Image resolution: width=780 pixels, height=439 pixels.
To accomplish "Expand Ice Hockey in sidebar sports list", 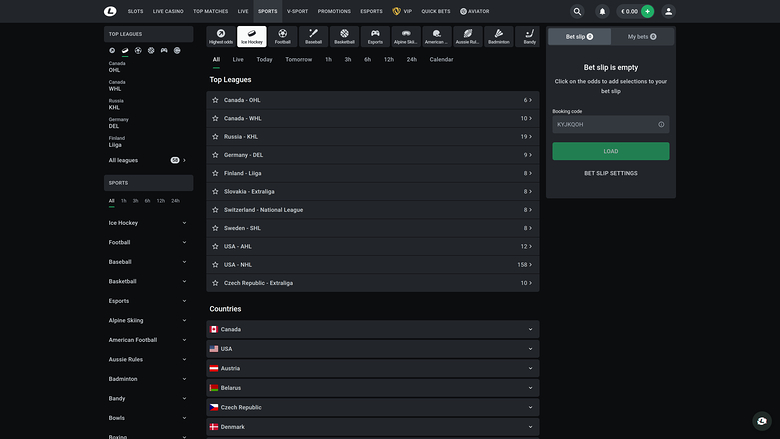I will (x=148, y=223).
